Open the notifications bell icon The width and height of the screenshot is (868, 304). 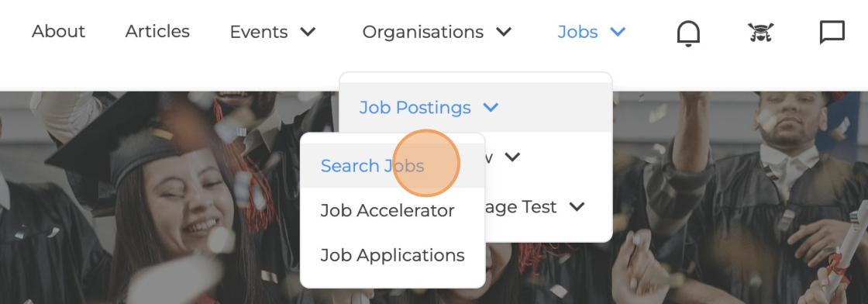[x=688, y=33]
